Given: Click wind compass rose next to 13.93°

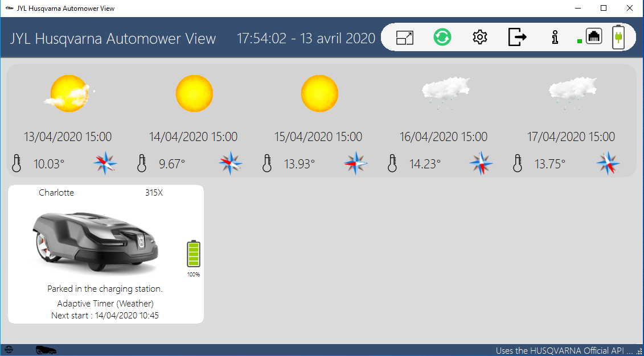Looking at the screenshot, I should coord(356,163).
